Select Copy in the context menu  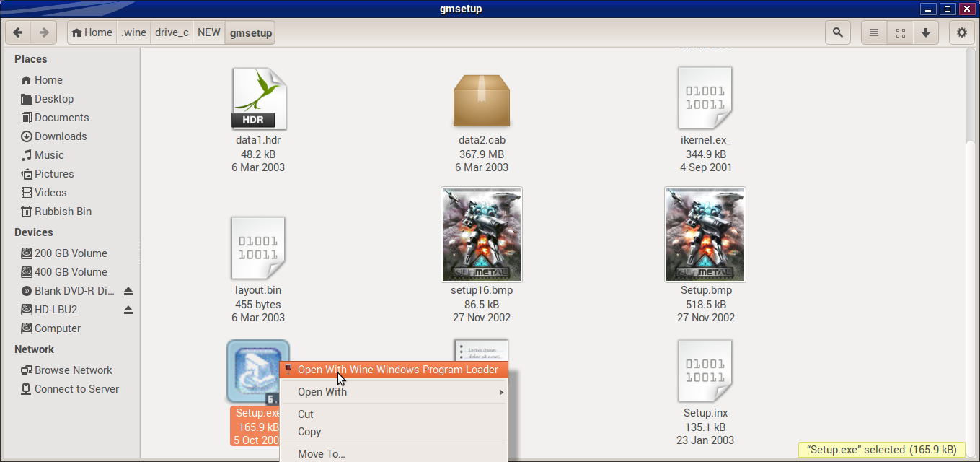point(309,432)
